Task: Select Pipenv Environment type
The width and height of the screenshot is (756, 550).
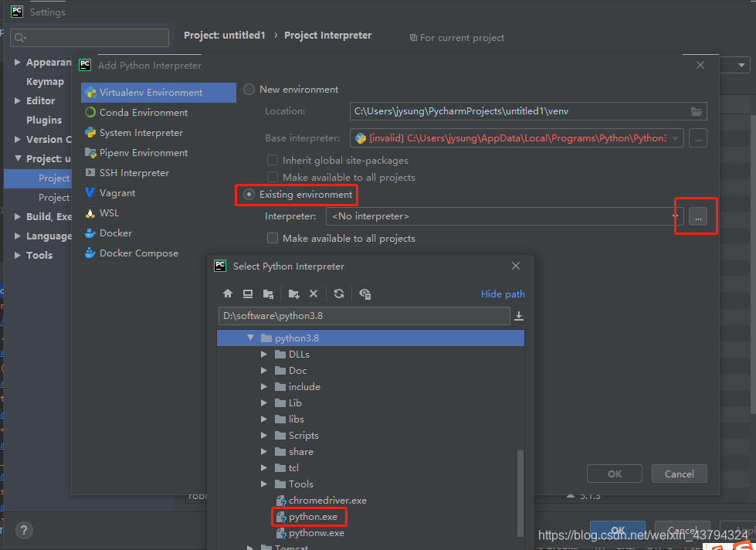Action: tap(158, 152)
